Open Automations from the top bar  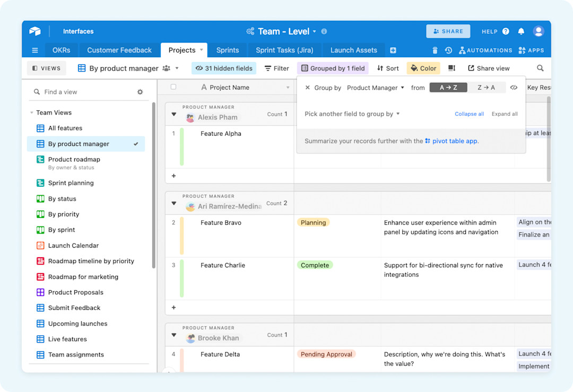tap(485, 50)
